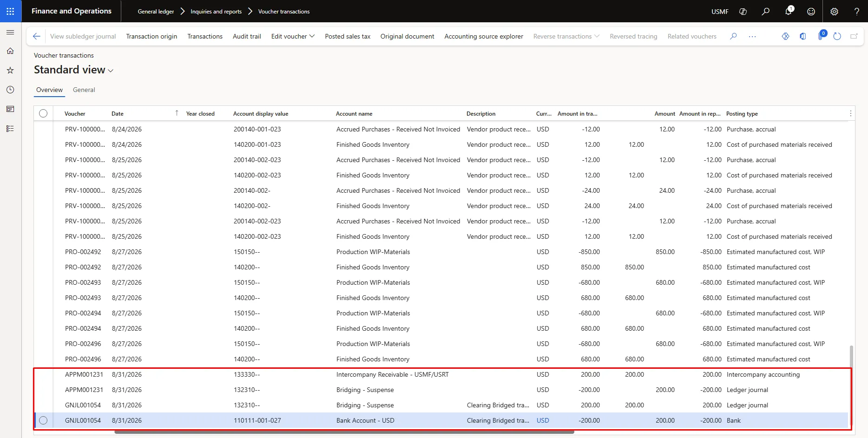The width and height of the screenshot is (868, 438).
Task: Open the Accounting source explorer
Action: click(484, 36)
